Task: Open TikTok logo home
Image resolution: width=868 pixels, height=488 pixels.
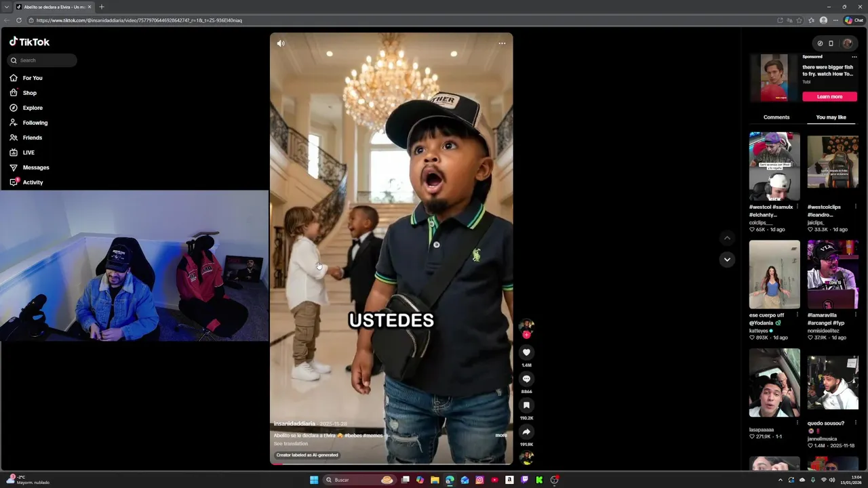Action: point(29,42)
